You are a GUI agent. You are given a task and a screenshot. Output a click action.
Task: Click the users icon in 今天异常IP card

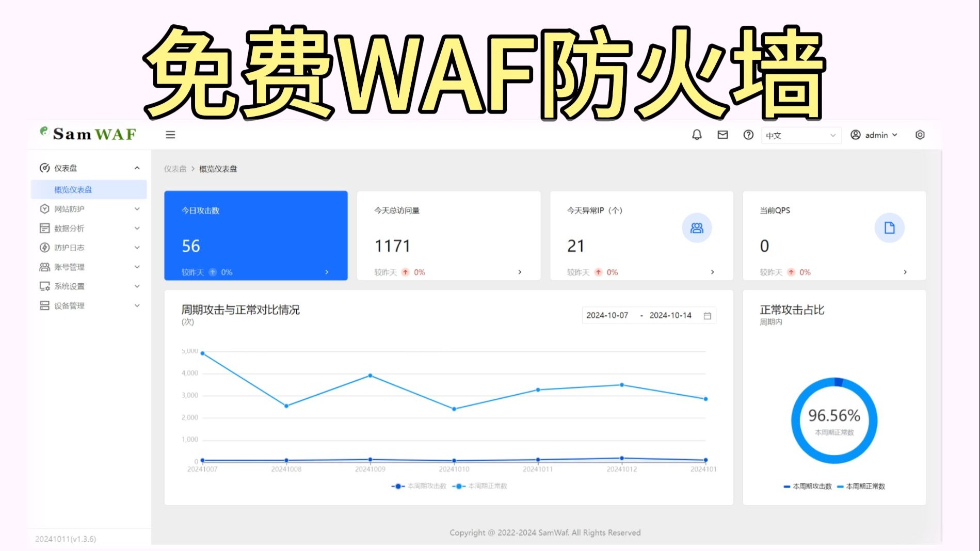697,228
